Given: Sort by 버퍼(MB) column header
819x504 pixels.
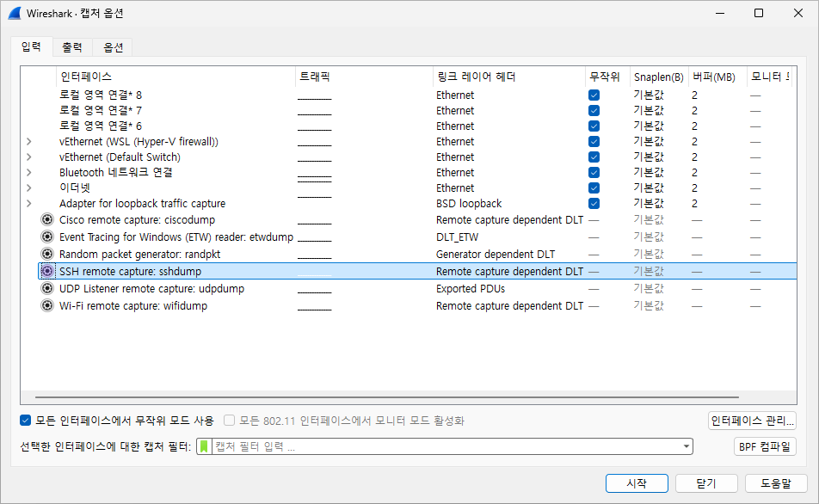Looking at the screenshot, I should (717, 77).
